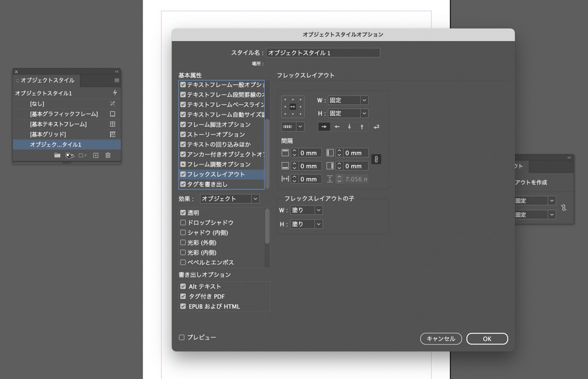Open Object Styles panel hamburger menu
The height and width of the screenshot is (379, 588).
(117, 80)
